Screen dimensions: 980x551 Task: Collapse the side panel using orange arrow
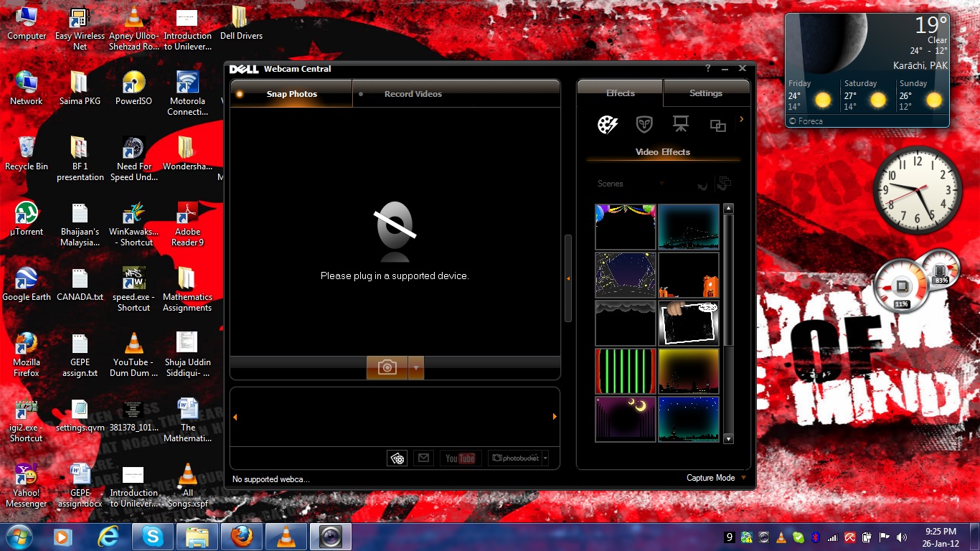(568, 278)
